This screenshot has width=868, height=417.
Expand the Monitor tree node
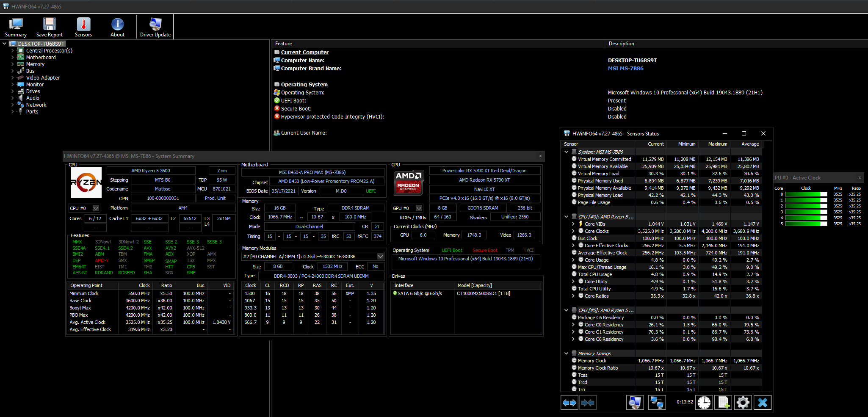coord(13,85)
